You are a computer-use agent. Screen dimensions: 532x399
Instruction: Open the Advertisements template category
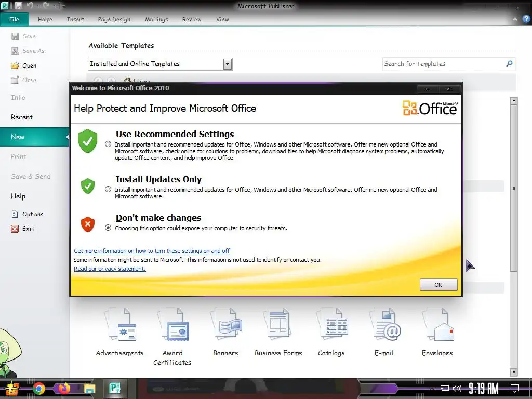pos(120,332)
